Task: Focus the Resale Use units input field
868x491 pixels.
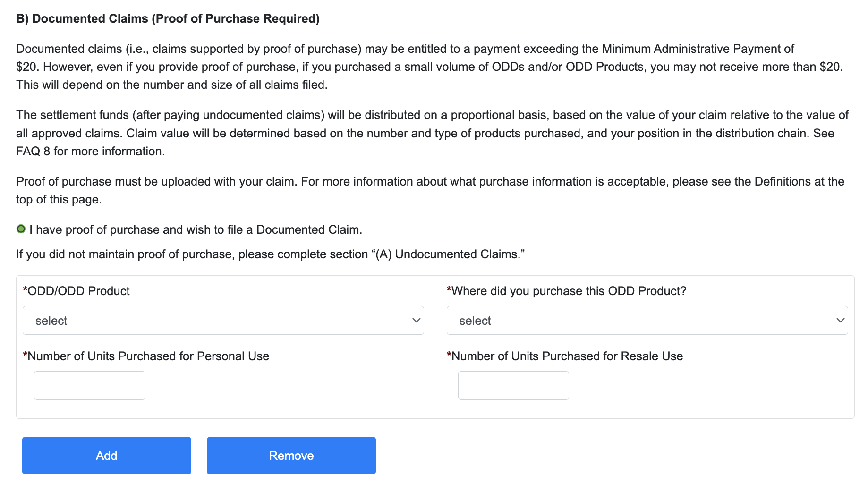Action: click(513, 385)
